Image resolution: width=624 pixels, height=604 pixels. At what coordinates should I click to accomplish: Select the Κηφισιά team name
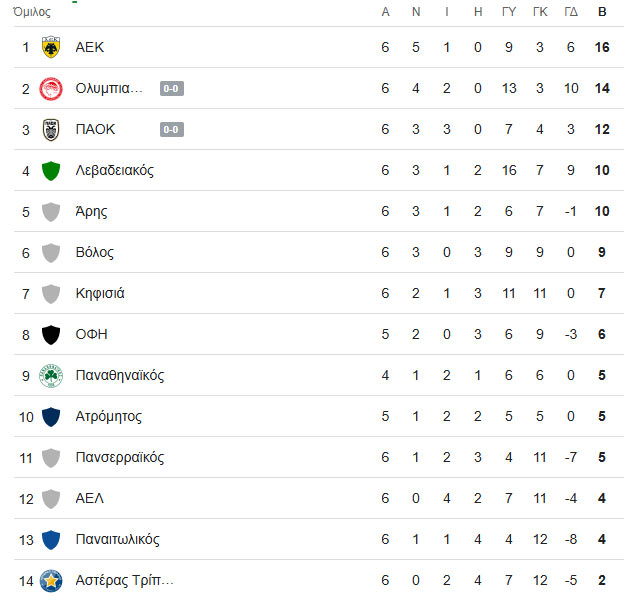click(100, 293)
